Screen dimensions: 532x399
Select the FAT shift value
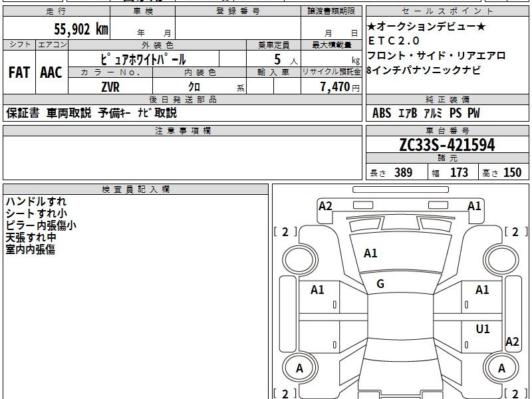pyautogui.click(x=19, y=72)
